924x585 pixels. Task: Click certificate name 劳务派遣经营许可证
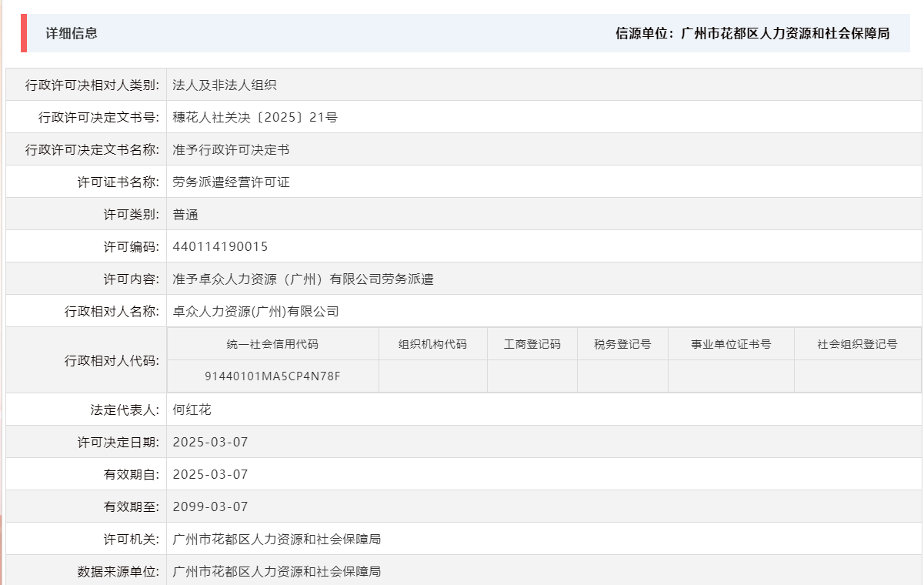231,181
